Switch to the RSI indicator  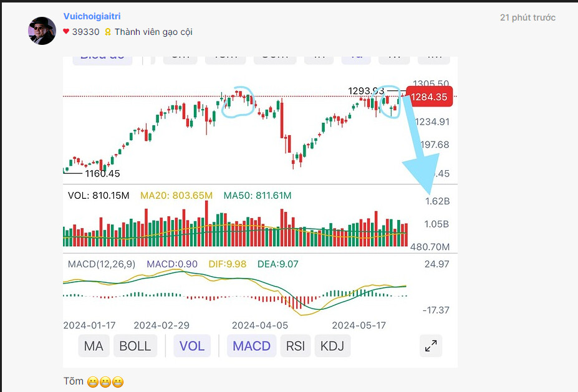[296, 346]
